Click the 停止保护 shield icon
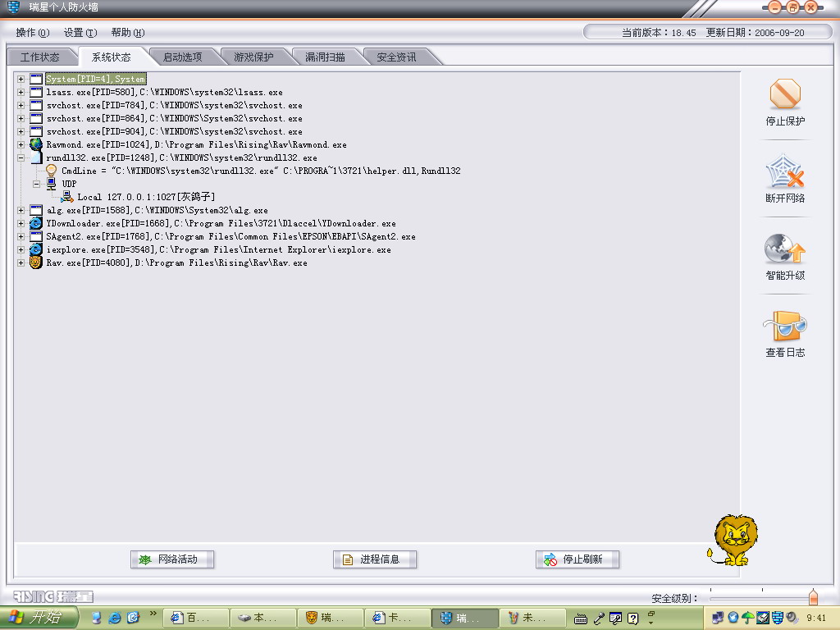 pos(785,94)
